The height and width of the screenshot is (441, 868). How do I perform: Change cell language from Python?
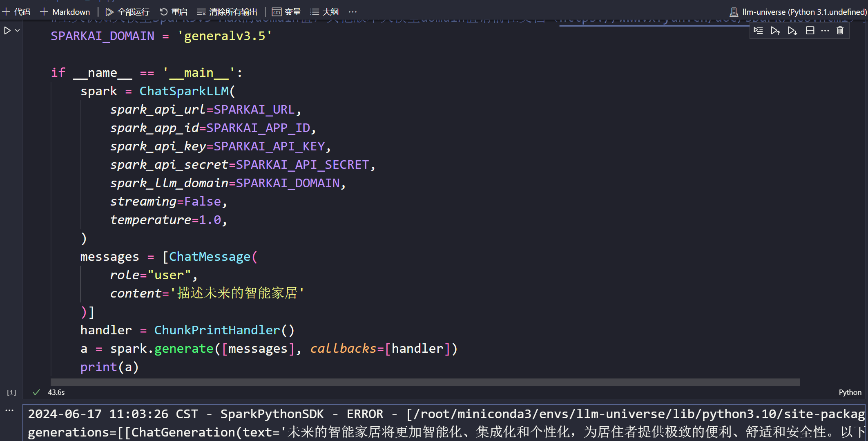[850, 392]
